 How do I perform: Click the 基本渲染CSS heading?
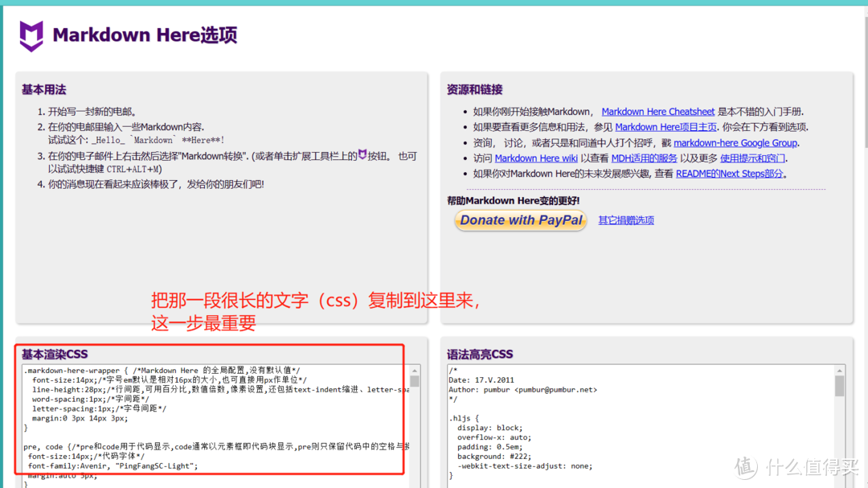click(x=55, y=354)
